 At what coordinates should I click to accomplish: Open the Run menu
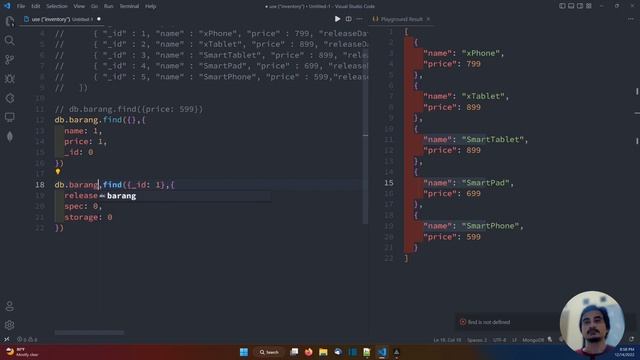click(109, 6)
